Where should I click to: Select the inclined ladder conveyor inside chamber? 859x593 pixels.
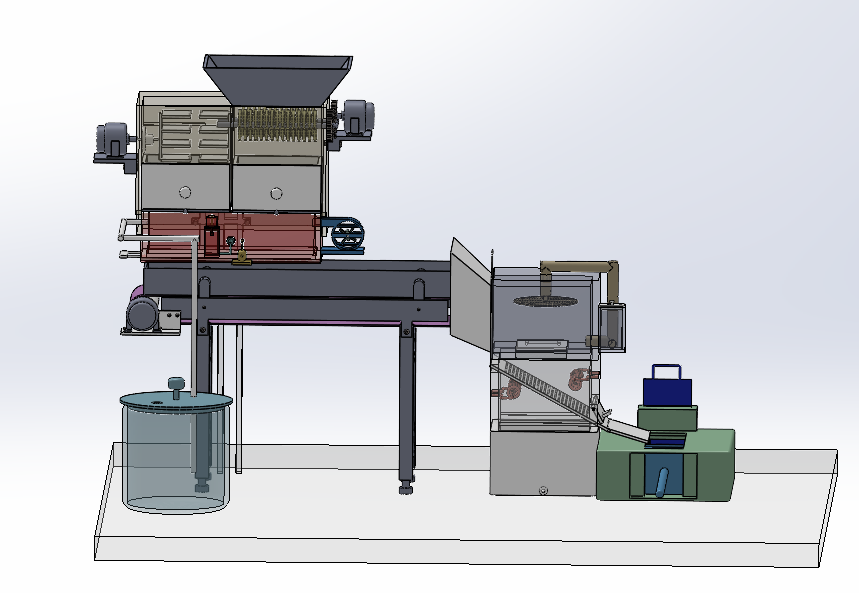tap(549, 390)
